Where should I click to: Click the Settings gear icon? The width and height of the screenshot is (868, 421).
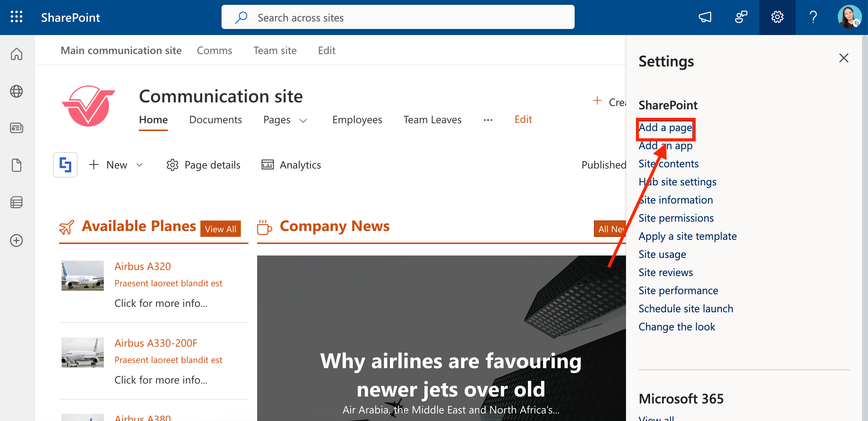tap(777, 17)
